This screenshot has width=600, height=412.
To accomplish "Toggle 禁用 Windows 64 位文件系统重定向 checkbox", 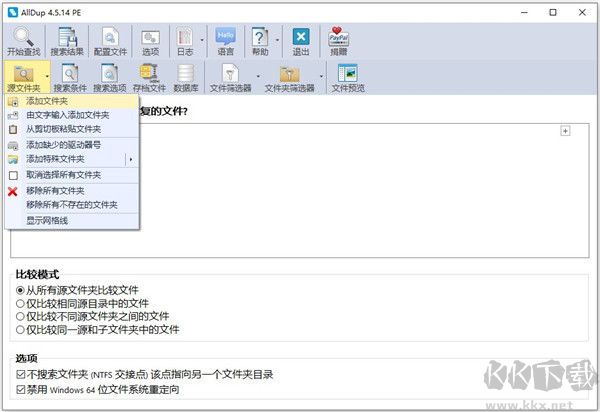I will 21,389.
